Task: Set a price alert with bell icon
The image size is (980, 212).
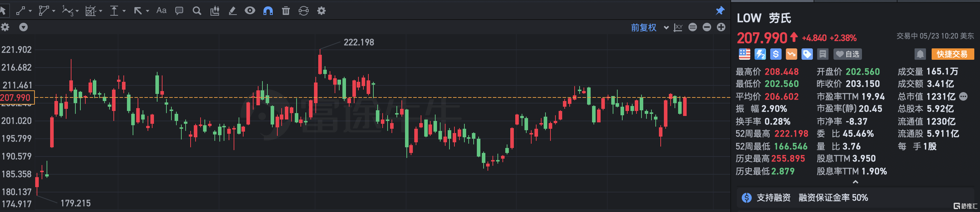Action: tap(920, 54)
